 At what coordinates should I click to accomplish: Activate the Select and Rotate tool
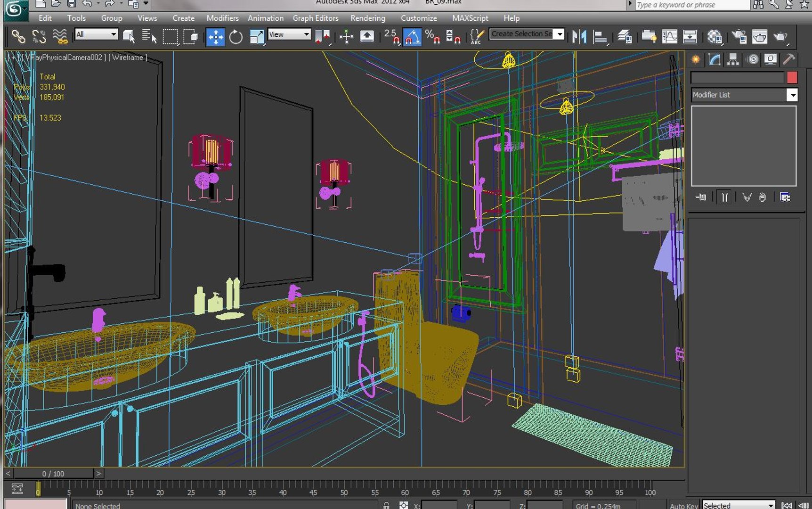point(236,37)
